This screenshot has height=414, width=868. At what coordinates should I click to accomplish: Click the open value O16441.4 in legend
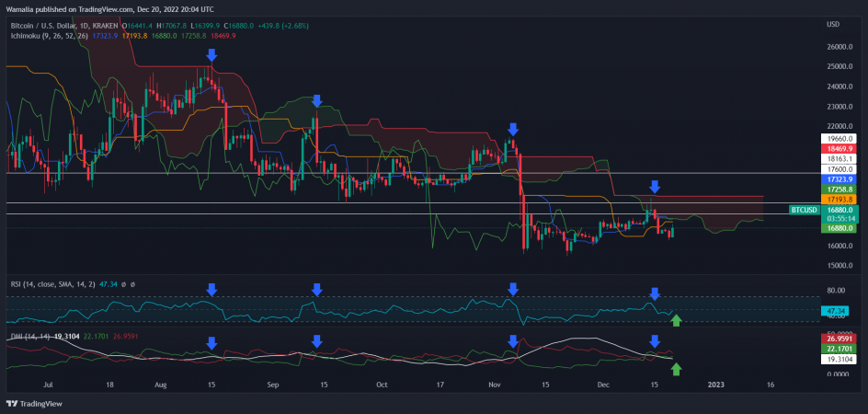(139, 26)
